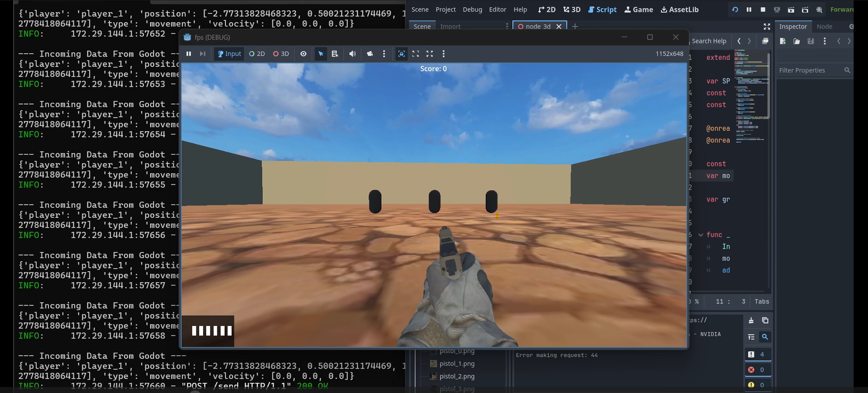Viewport: 868px width, 393px height.
Task: Open camera options three-dot menu
Action: [x=384, y=54]
